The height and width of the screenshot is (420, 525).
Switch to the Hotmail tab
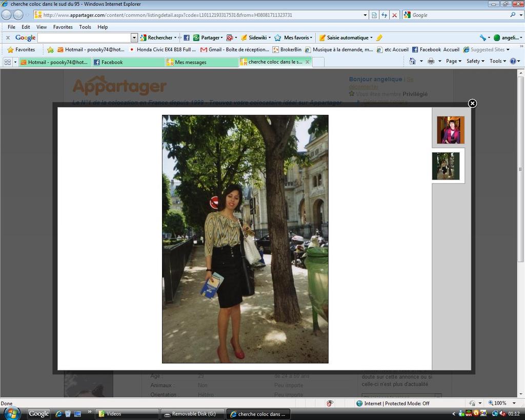[x=55, y=62]
